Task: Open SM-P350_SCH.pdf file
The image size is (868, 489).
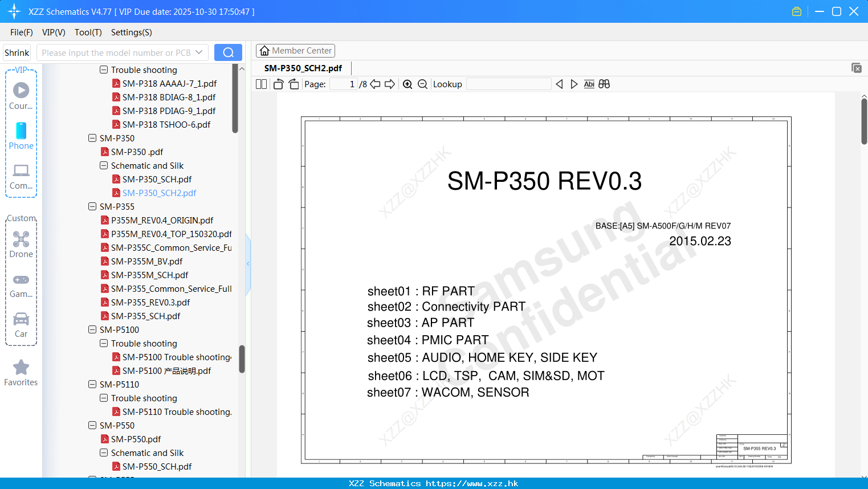Action: [157, 180]
